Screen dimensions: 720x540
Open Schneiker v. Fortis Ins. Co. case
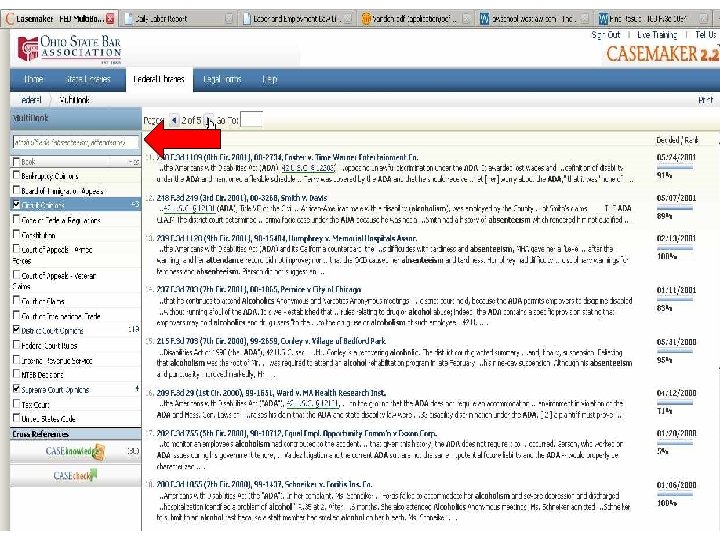click(264, 484)
